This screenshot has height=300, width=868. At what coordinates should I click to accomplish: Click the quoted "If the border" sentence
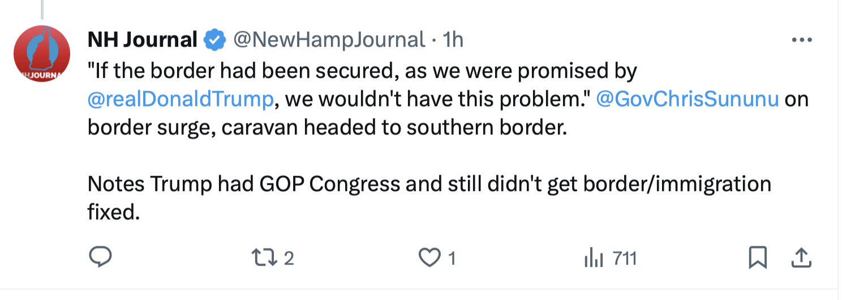(x=362, y=71)
